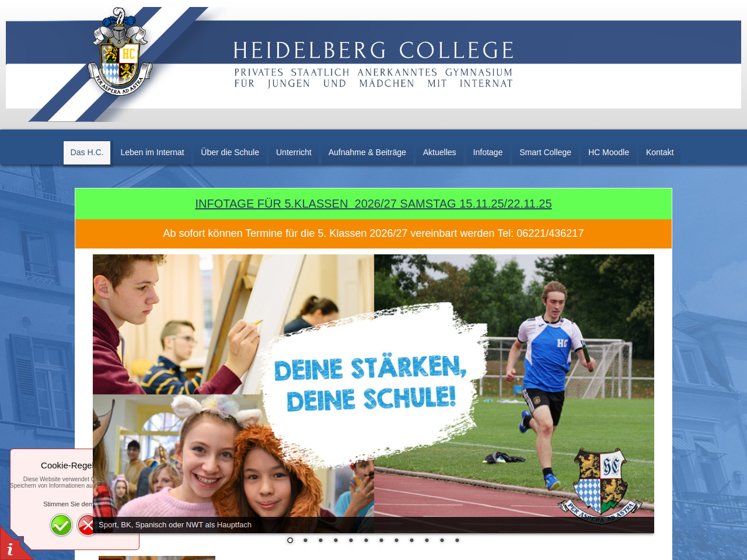Screen dimensions: 747x560
Task: Click the Heidelberg College crest logo
Action: [121, 52]
